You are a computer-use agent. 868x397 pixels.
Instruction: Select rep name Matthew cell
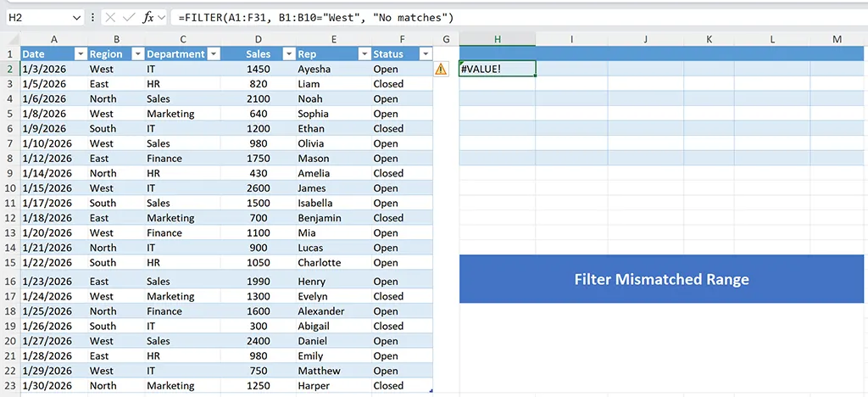coord(334,371)
